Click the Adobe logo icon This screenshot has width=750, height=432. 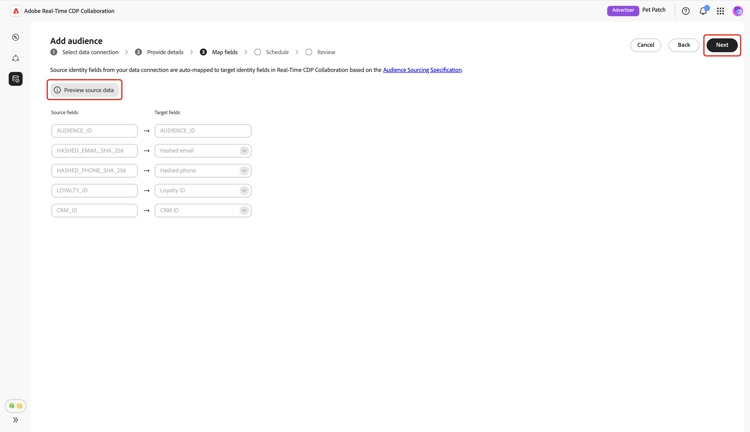tap(16, 11)
